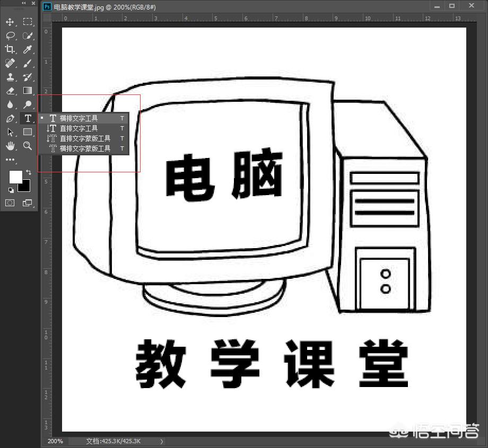
Task: Select the Hand tool
Action: (11, 146)
